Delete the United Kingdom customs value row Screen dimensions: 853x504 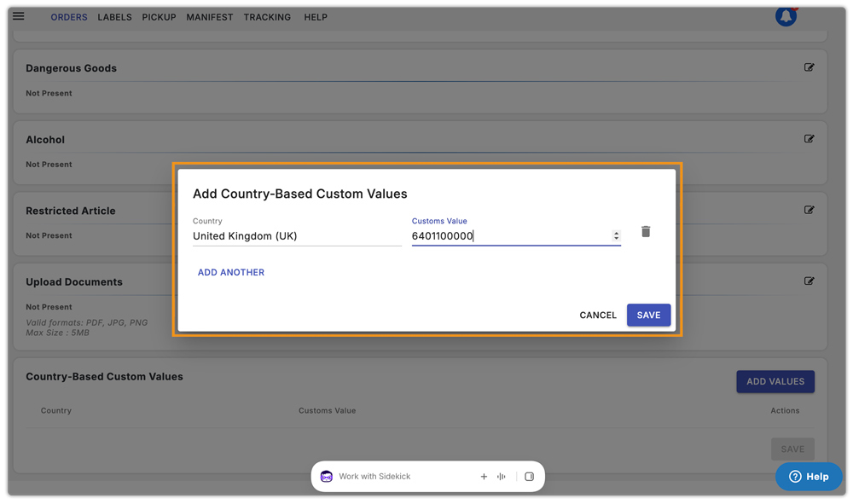[646, 232]
